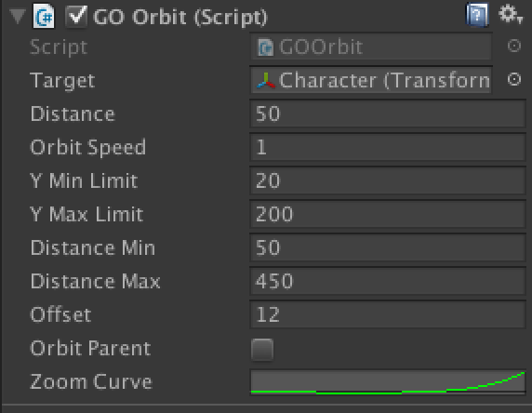Open the component settings gear menu
The height and width of the screenshot is (413, 532).
tap(511, 15)
